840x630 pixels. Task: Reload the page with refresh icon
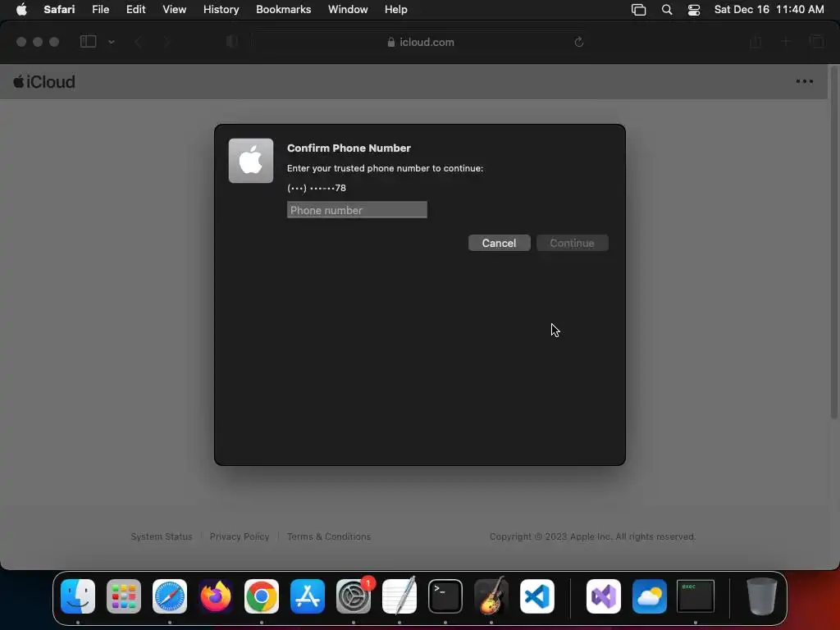click(578, 42)
